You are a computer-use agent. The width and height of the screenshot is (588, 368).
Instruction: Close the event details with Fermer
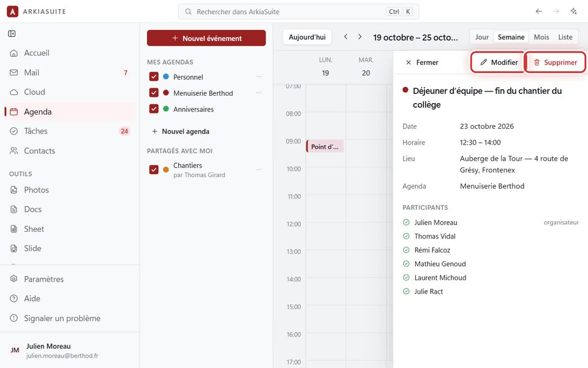[422, 63]
